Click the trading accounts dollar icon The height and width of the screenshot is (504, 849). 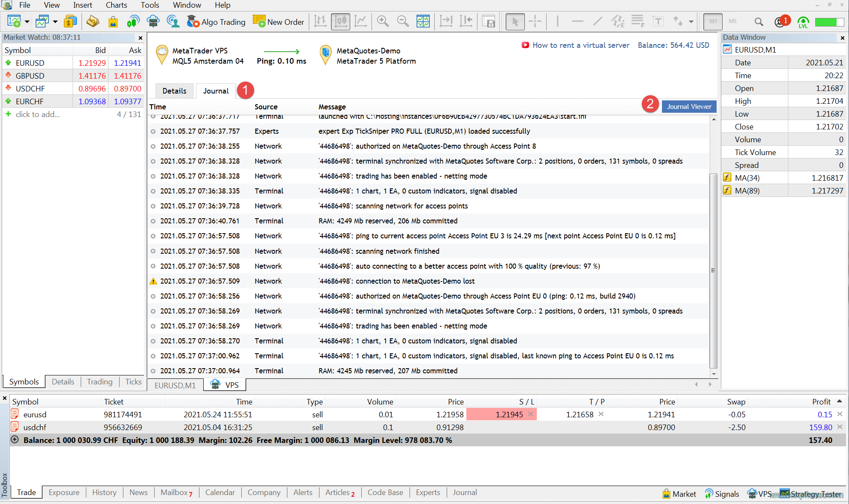click(70, 21)
